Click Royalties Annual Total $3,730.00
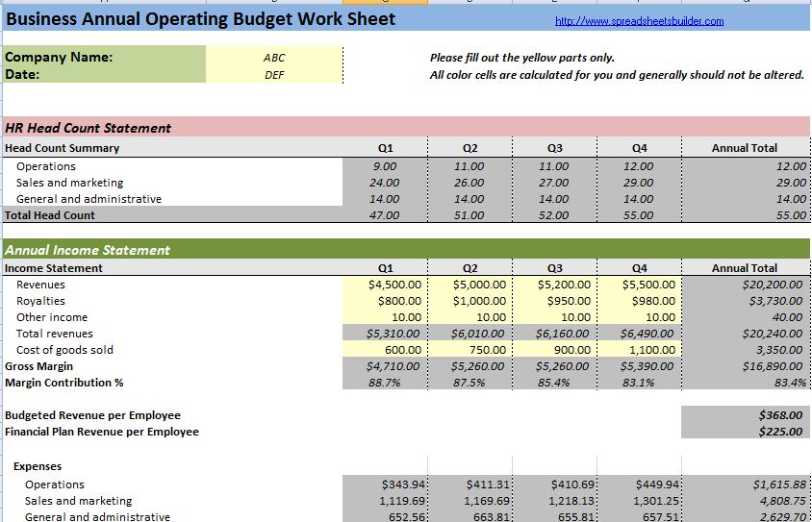812x522 pixels. tap(746, 301)
